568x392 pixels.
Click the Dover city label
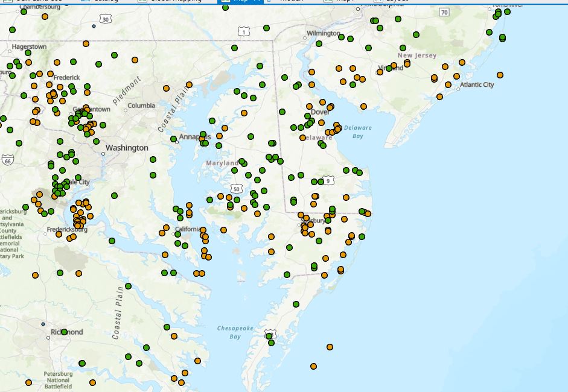pos(320,112)
